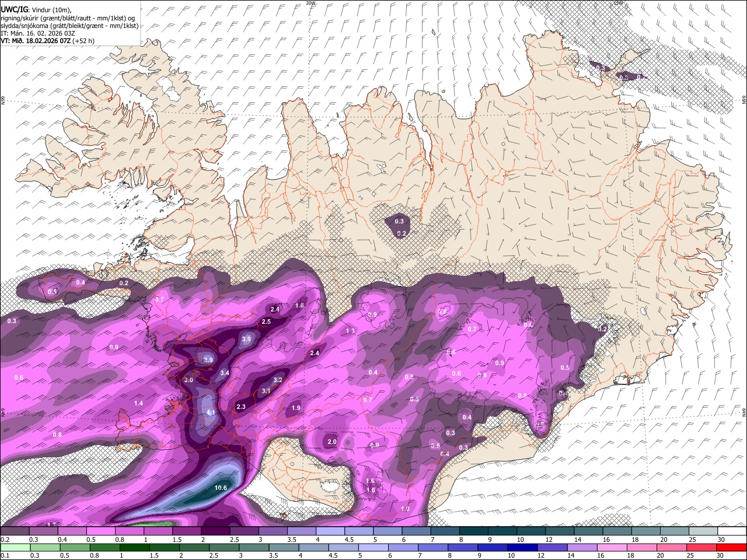Select the 3.1 precipitation value label
Image resolution: width=747 pixels, height=560 pixels.
(x=266, y=391)
